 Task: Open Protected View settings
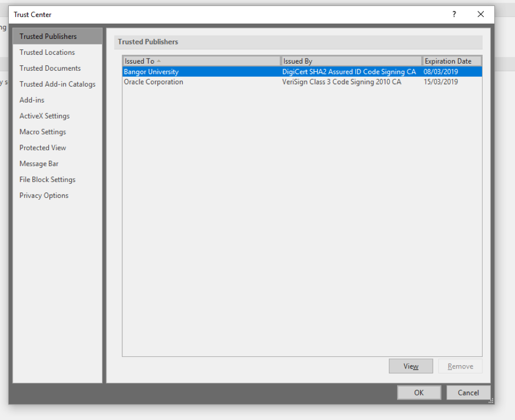coord(58,148)
